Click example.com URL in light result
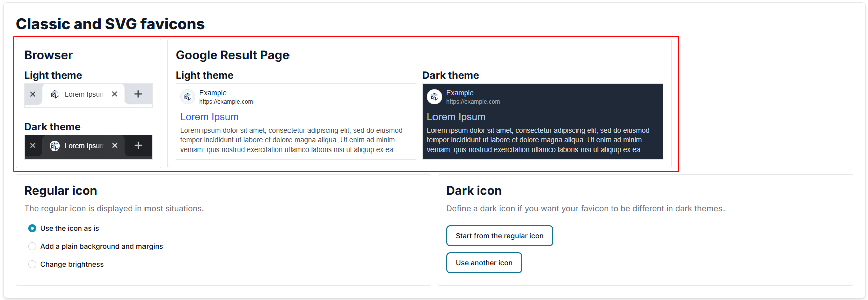Image resolution: width=868 pixels, height=300 pixels. point(226,102)
